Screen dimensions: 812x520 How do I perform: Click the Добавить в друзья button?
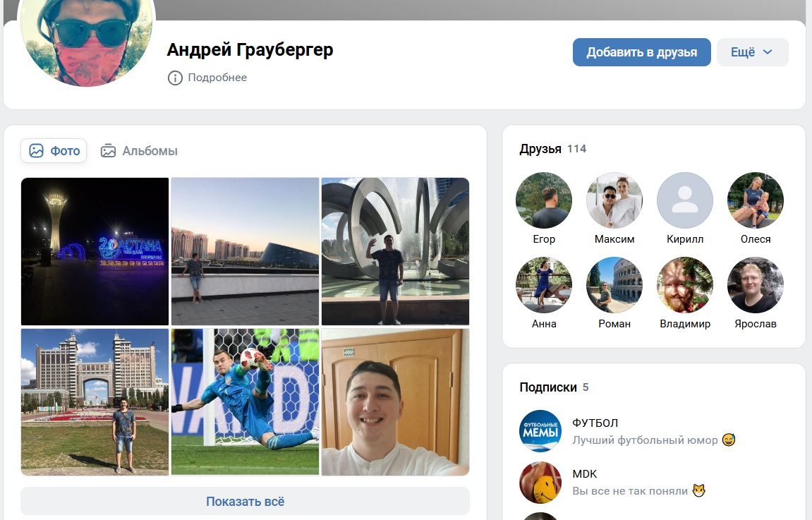[641, 52]
